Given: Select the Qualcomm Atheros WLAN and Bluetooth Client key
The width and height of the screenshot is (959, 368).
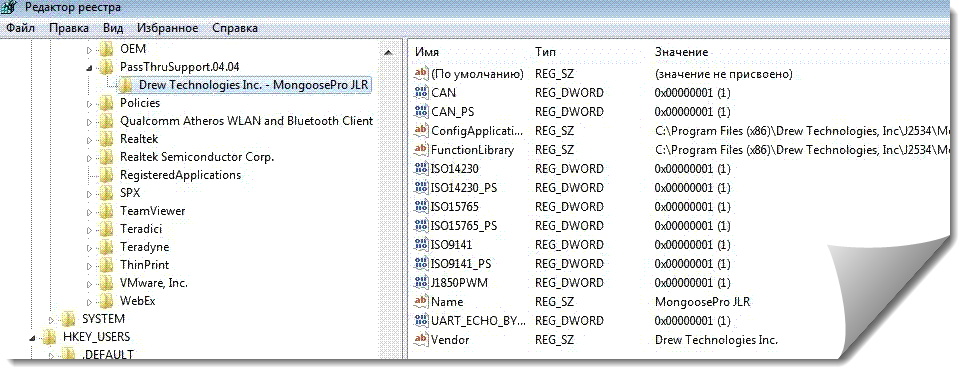Looking at the screenshot, I should point(246,121).
